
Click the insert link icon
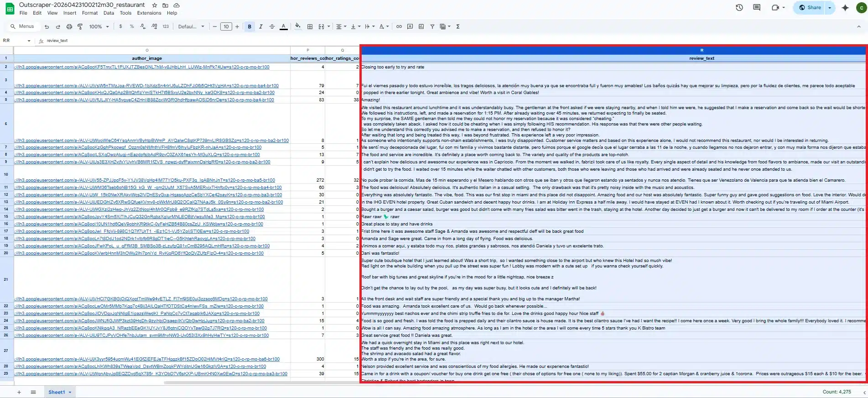(399, 26)
